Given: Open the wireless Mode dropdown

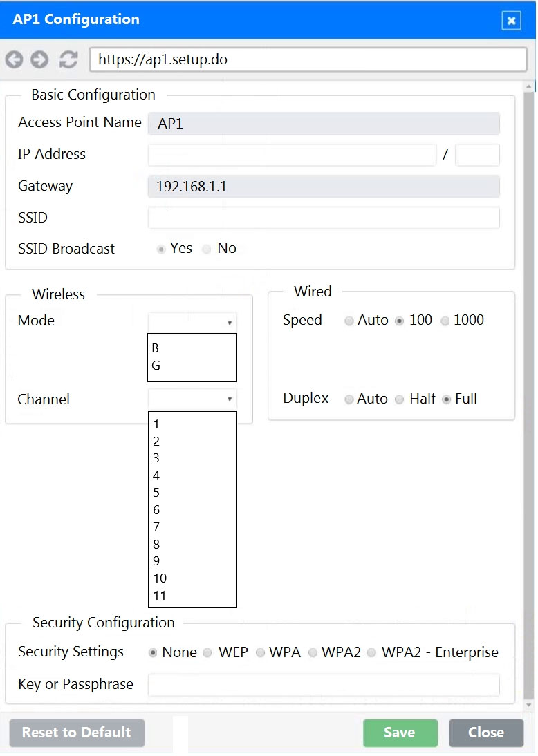Looking at the screenshot, I should [x=192, y=322].
